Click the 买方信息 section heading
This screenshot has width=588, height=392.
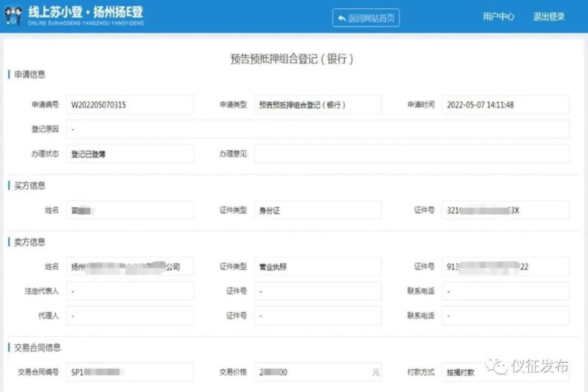pyautogui.click(x=29, y=185)
